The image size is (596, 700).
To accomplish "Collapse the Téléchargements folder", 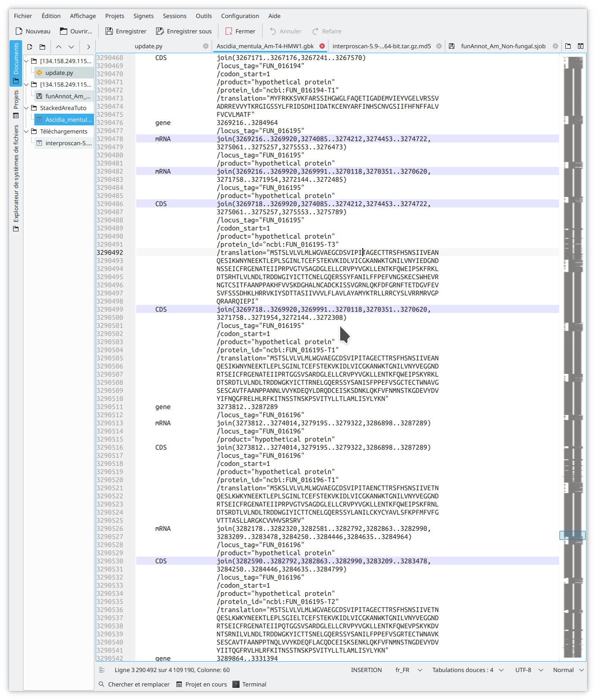I will pyautogui.click(x=27, y=131).
